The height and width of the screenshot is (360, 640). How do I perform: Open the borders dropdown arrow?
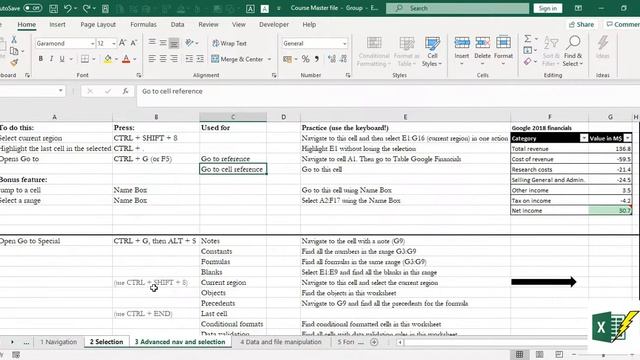[94, 59]
